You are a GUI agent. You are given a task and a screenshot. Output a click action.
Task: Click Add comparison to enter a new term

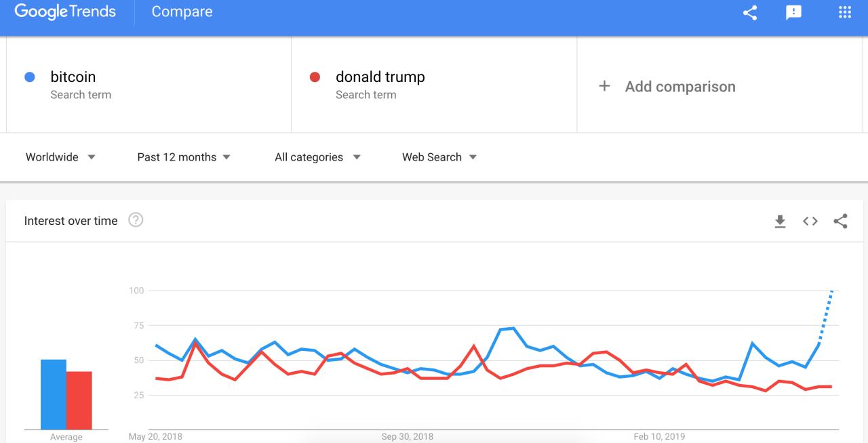coord(681,86)
